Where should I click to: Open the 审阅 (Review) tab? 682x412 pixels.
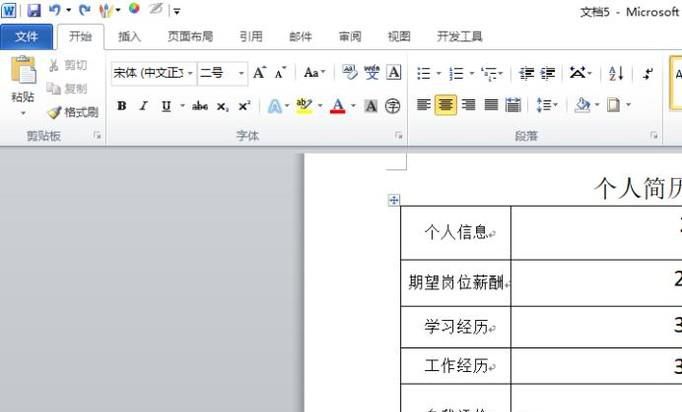pos(350,37)
